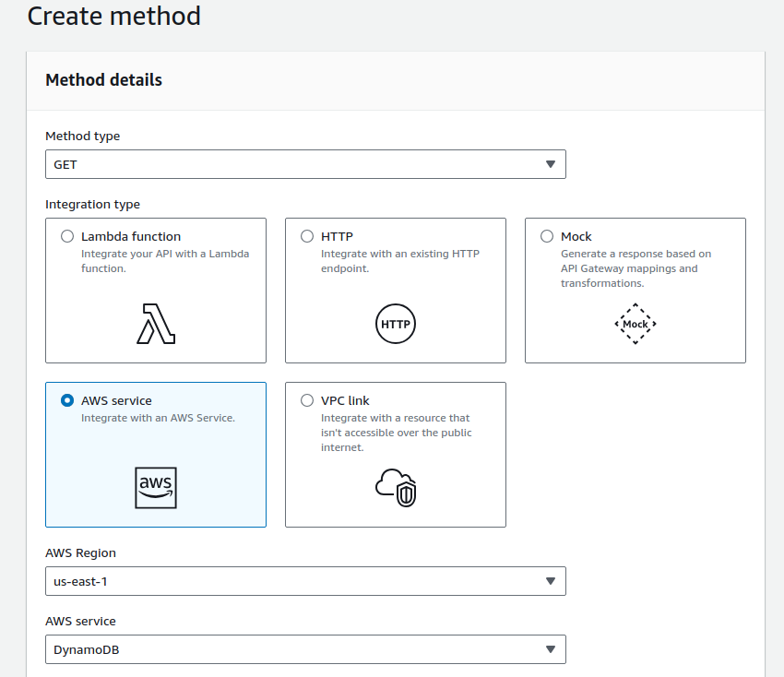Open the AWS Region dropdown showing us-east-1
Image resolution: width=784 pixels, height=677 pixels.
click(305, 581)
